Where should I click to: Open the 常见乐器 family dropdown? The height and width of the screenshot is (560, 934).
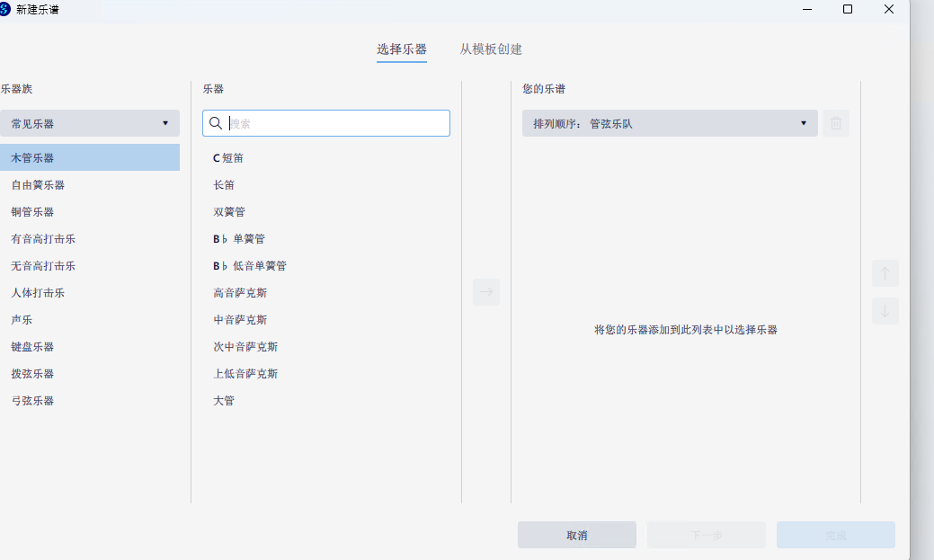point(89,123)
